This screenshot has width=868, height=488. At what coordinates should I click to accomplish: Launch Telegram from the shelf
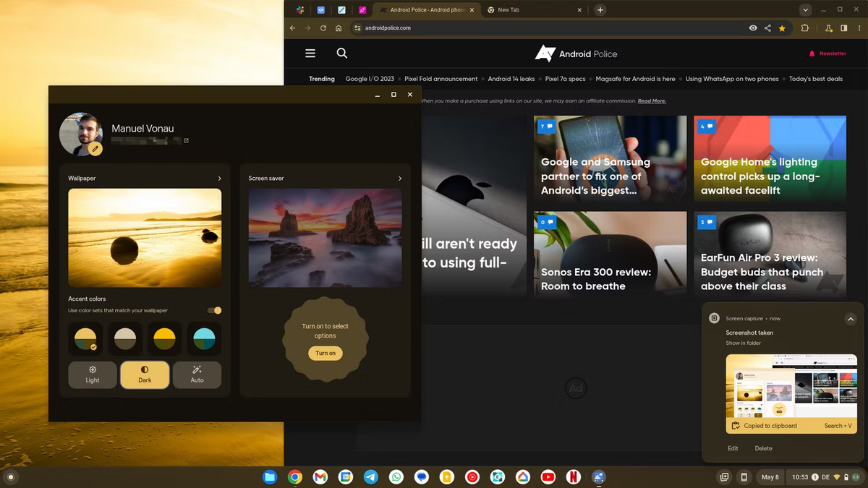tap(370, 477)
